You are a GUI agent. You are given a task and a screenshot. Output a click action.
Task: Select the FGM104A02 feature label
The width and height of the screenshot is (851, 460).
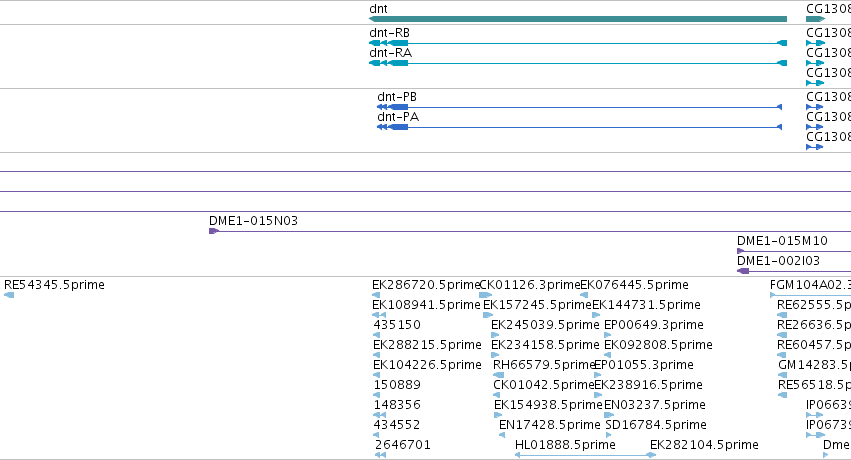(x=810, y=285)
